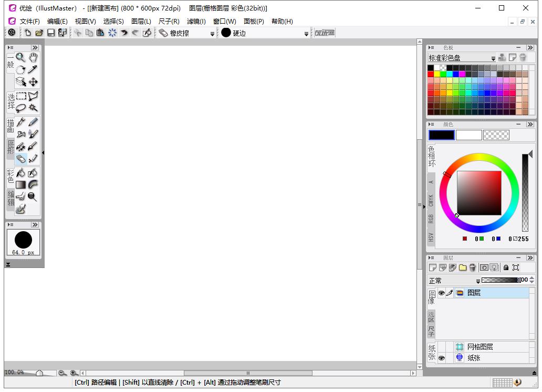This screenshot has width=542, height=392.
Task: Delete the current layer with the trash icon
Action: tap(472, 267)
